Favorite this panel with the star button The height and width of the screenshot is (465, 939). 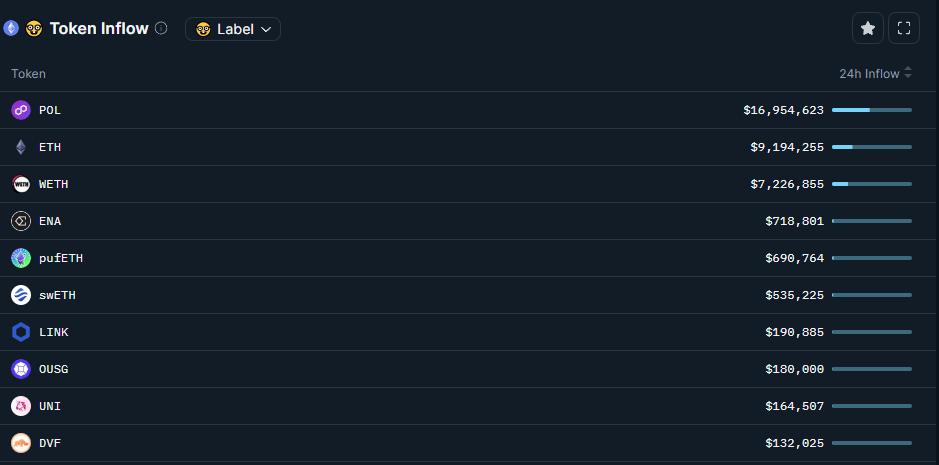pyautogui.click(x=868, y=29)
